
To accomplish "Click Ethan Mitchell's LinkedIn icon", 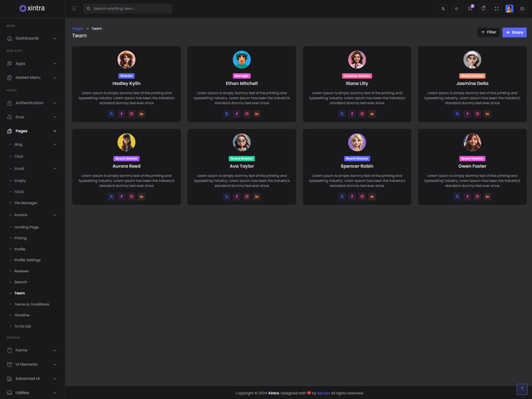I will click(257, 114).
